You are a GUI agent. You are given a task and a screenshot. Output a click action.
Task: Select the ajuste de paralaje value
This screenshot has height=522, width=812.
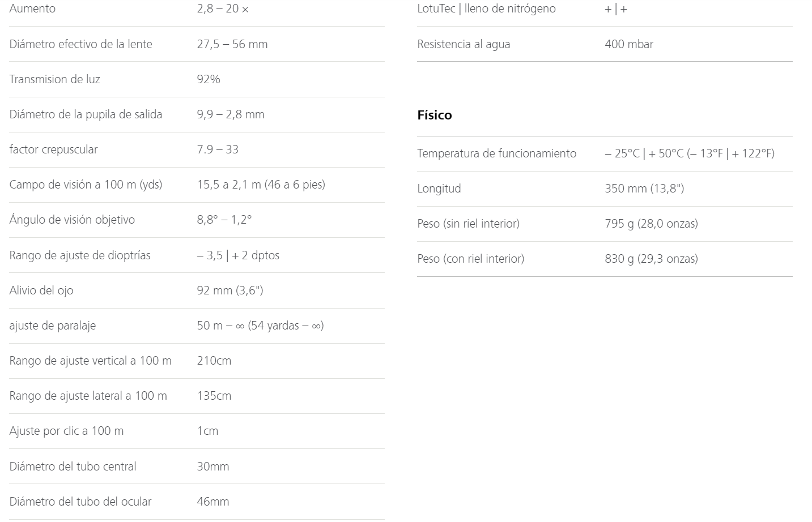tap(261, 326)
